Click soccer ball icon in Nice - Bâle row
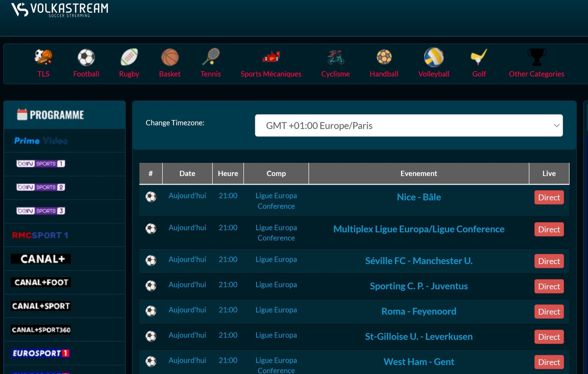588x374 pixels. click(x=151, y=197)
